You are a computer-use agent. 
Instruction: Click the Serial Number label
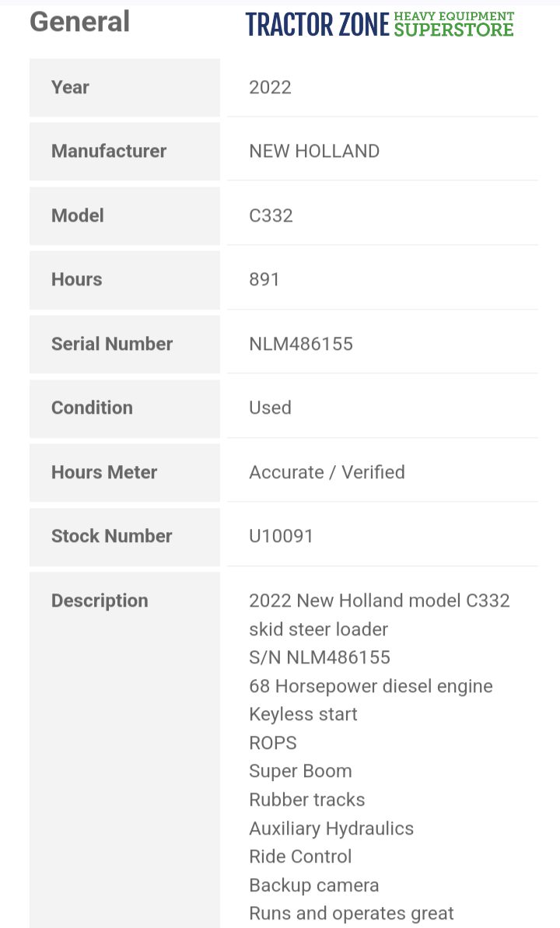click(x=112, y=344)
